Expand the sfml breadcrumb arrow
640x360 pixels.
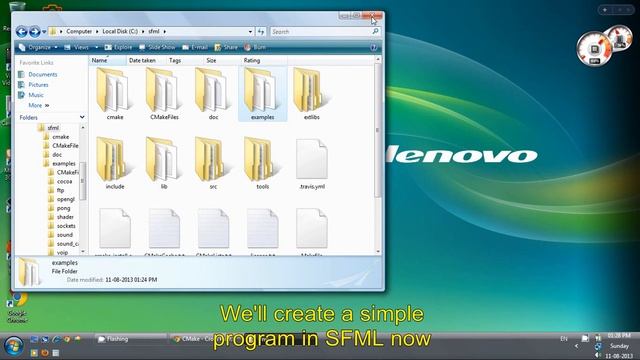[x=164, y=31]
